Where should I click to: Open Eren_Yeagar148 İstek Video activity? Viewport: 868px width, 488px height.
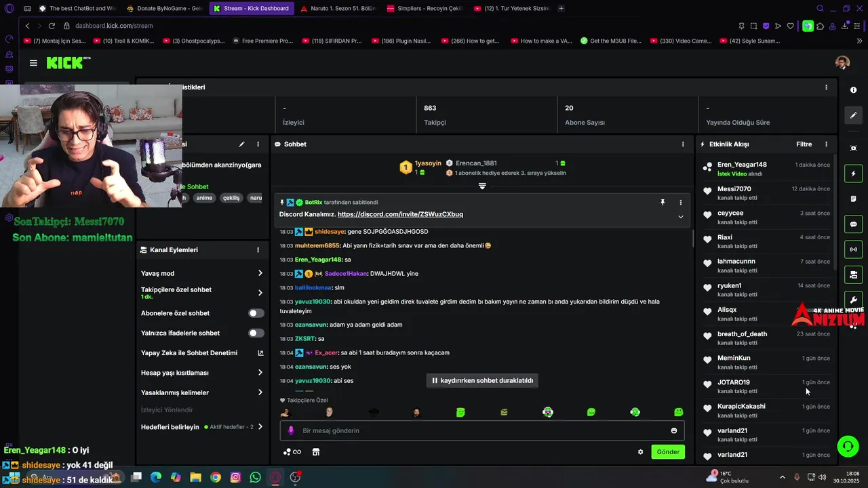766,169
